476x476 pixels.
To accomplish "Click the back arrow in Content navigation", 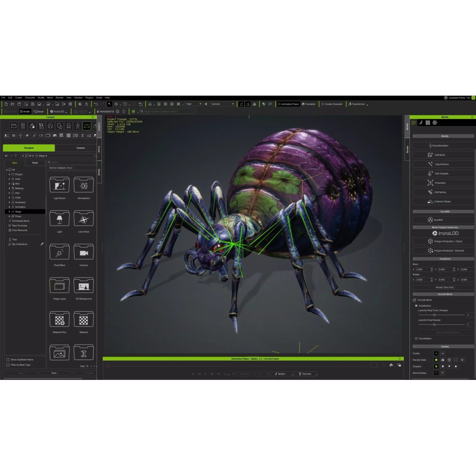I will (x=6, y=156).
